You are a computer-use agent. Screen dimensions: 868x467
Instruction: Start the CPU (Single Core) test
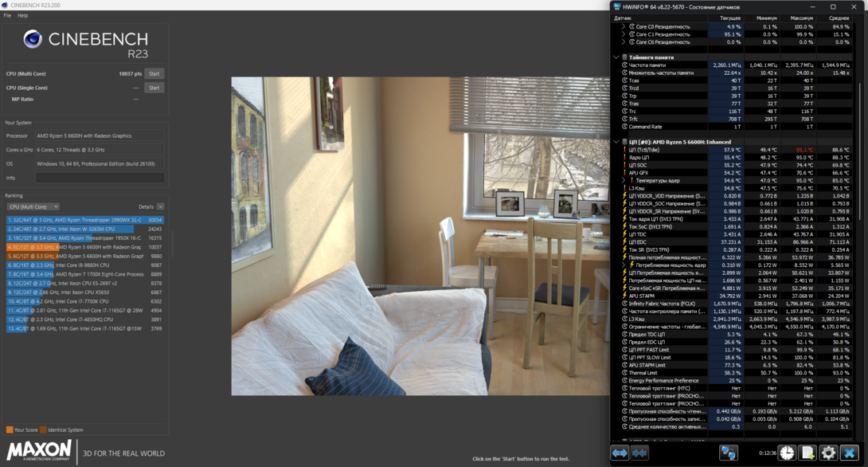pyautogui.click(x=154, y=88)
